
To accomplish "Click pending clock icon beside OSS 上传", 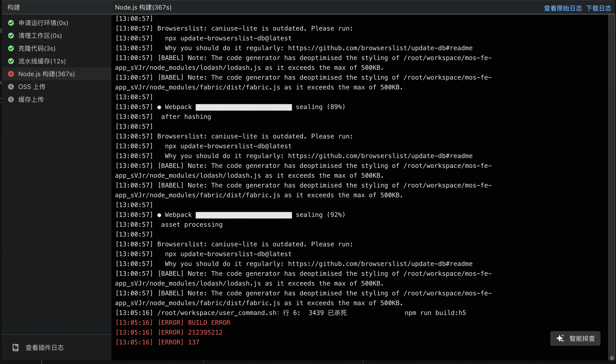I will click(11, 87).
